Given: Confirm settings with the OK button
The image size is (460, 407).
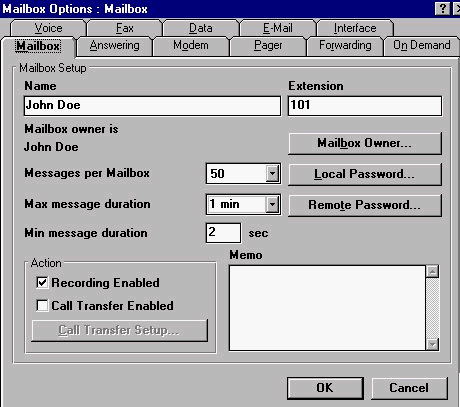Looking at the screenshot, I should point(325,388).
